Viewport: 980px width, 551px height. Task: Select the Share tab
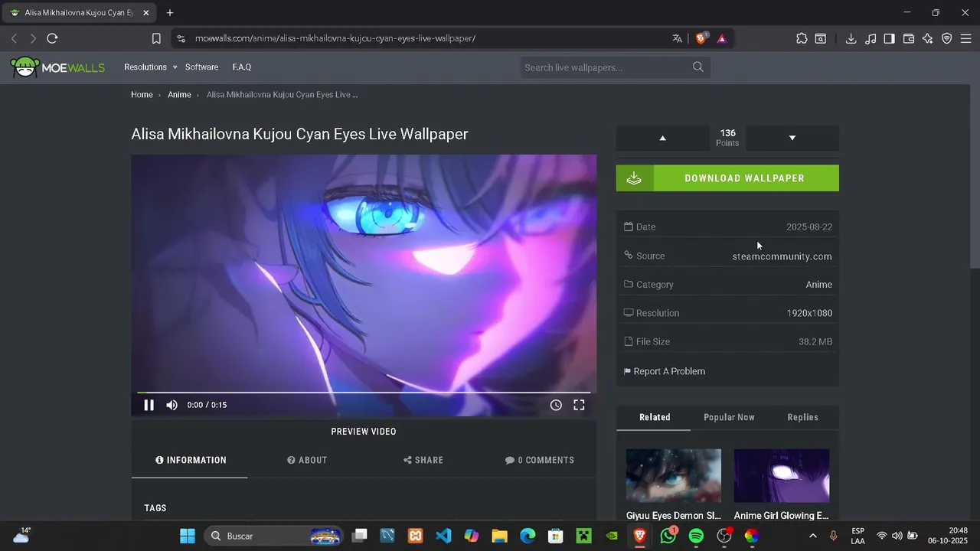click(x=423, y=460)
